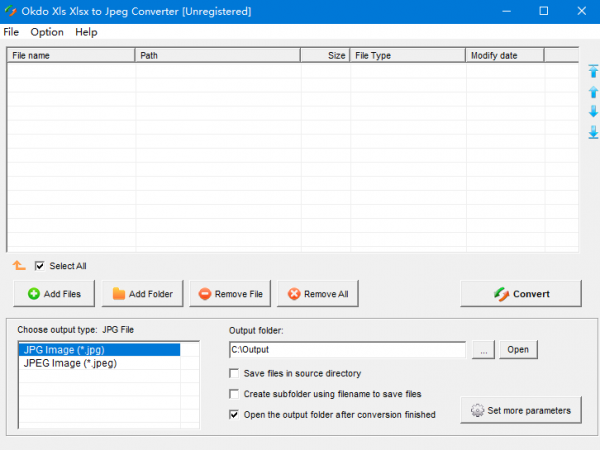
Task: Open the Help menu
Action: (x=86, y=32)
